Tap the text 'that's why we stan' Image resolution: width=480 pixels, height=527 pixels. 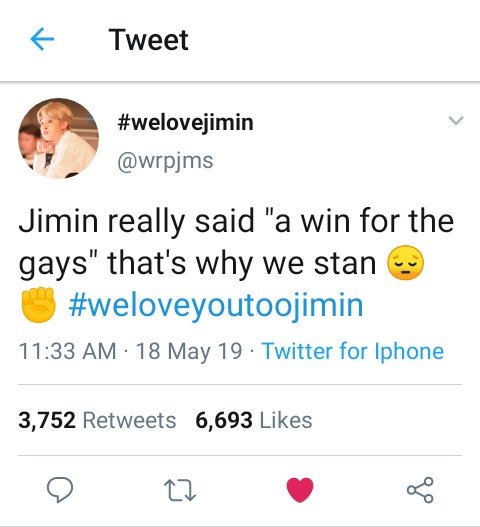coord(241,263)
